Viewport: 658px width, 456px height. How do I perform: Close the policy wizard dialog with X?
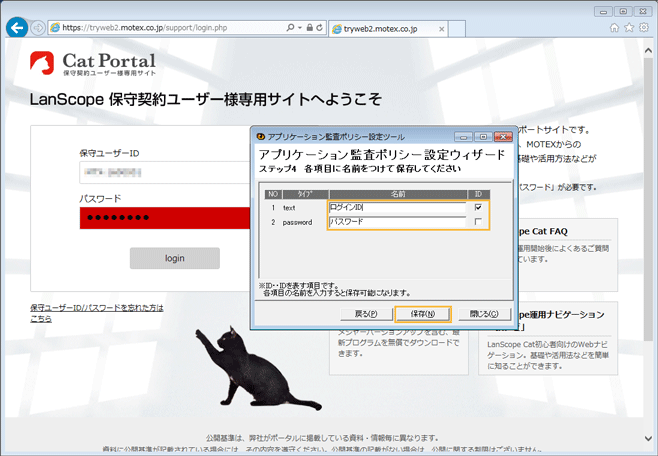tap(503, 137)
